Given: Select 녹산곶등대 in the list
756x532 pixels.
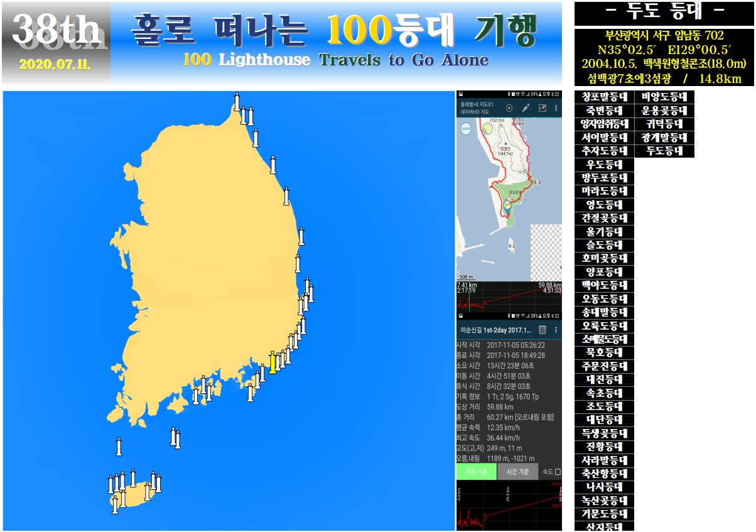Looking at the screenshot, I should click(x=604, y=501).
